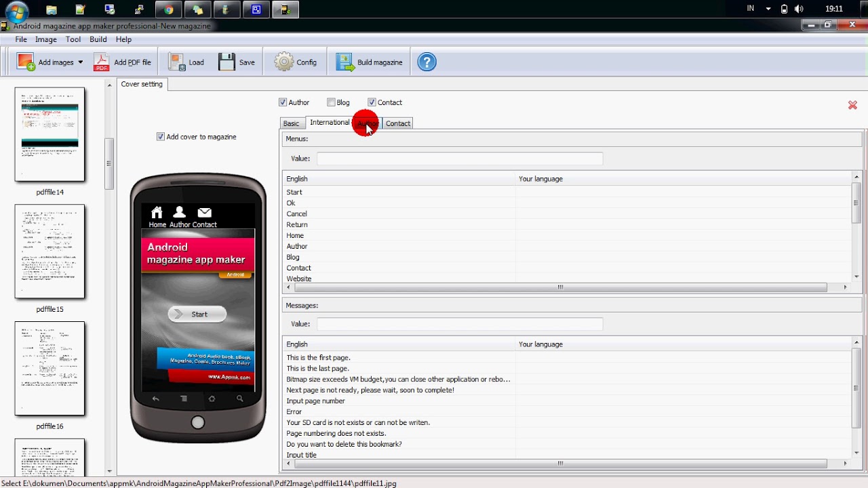868x488 pixels.
Task: Open the Help menu
Action: (x=123, y=39)
